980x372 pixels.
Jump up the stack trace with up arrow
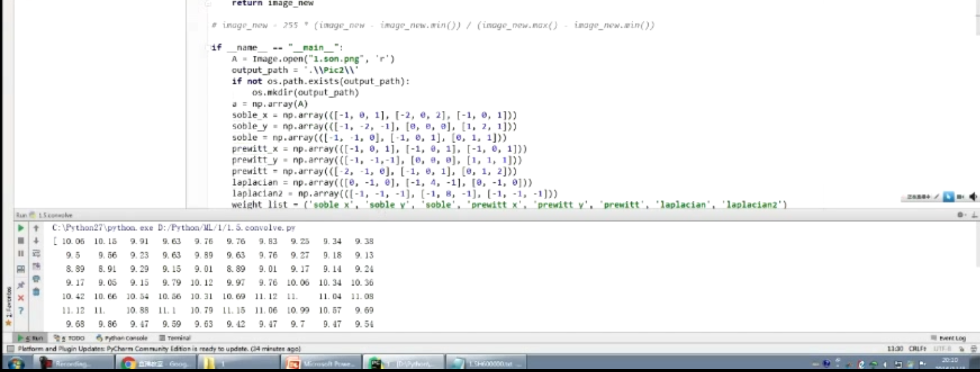[36, 228]
